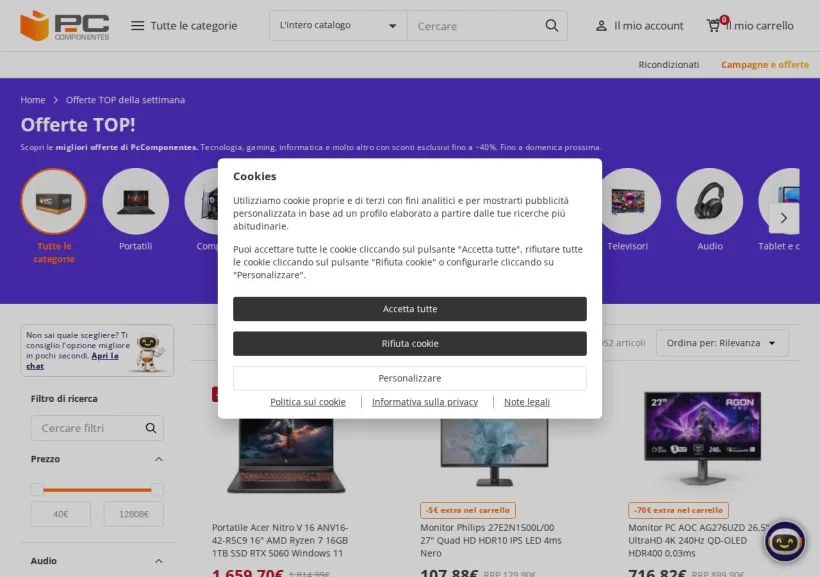The height and width of the screenshot is (577, 820).
Task: Advance the category carousel with right arrow
Action: [784, 218]
